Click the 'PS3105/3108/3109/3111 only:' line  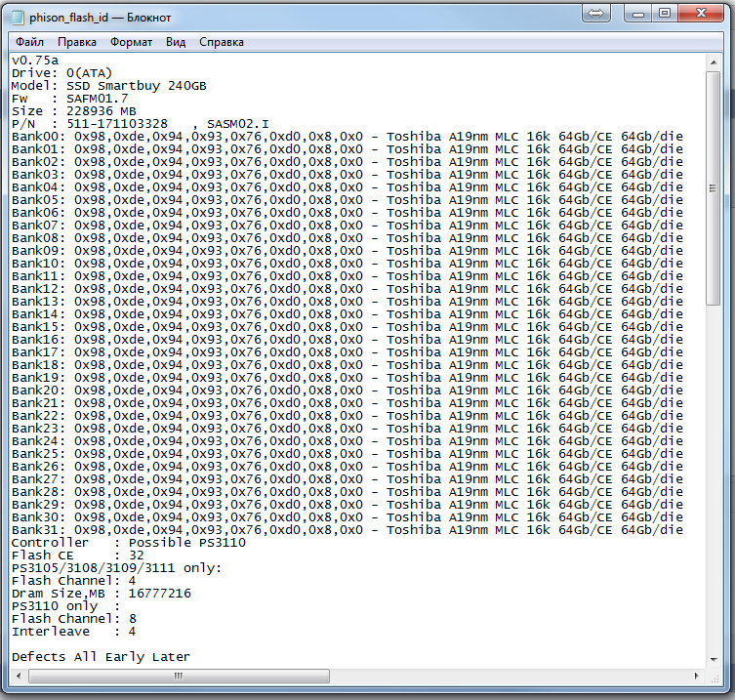[117, 568]
